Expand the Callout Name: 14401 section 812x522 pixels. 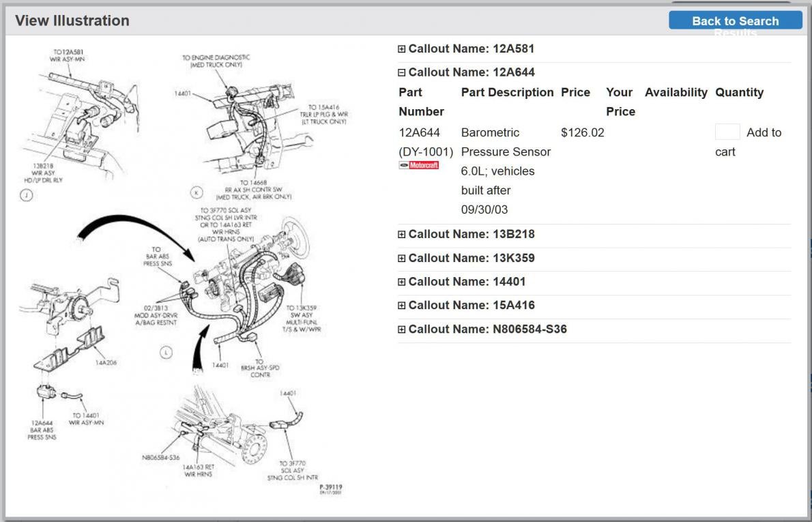(x=401, y=282)
